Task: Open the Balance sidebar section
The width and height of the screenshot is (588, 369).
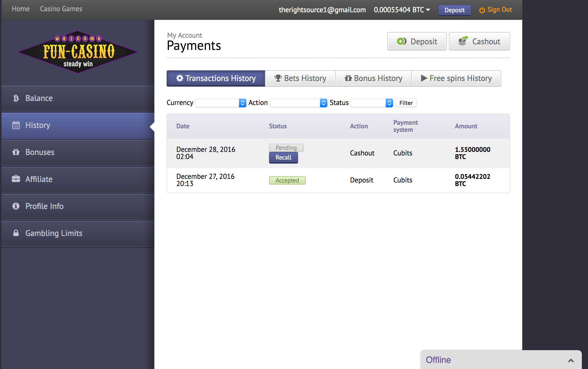Action: point(78,99)
